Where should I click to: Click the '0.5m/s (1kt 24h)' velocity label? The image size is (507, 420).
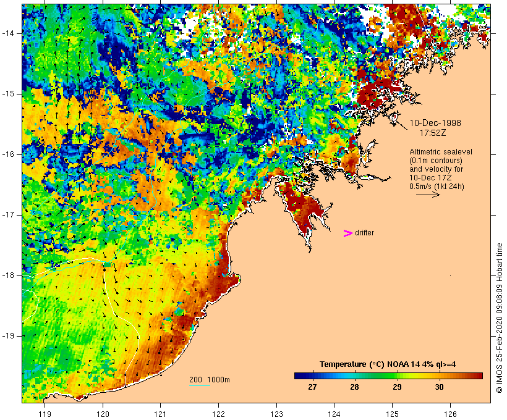coord(436,185)
